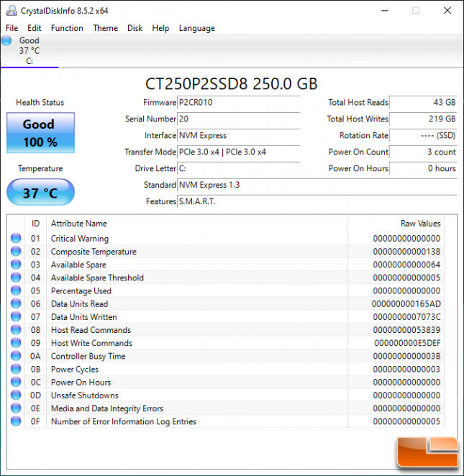This screenshot has height=476, width=464.
Task: Click the Transfer Mode PCIe 3.0 x4 field
Action: [238, 152]
